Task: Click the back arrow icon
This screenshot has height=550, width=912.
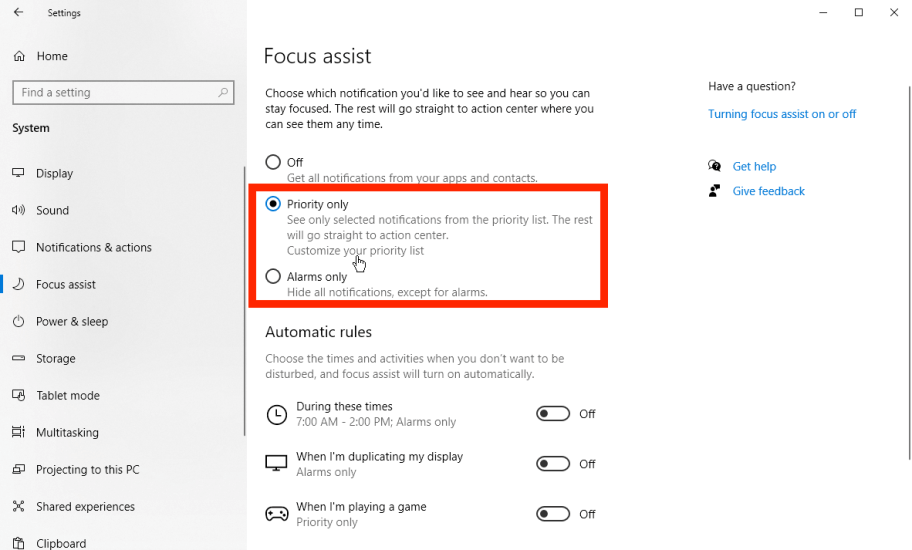Action: pyautogui.click(x=18, y=13)
